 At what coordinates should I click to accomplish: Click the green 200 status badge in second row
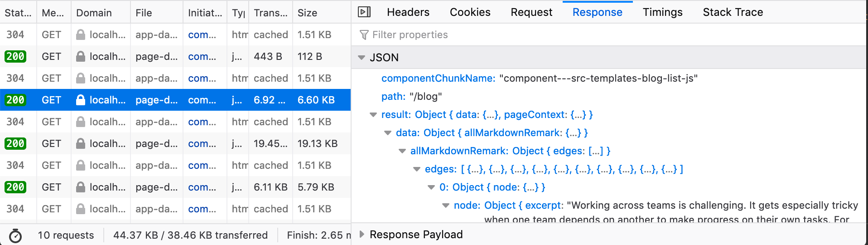tap(15, 56)
